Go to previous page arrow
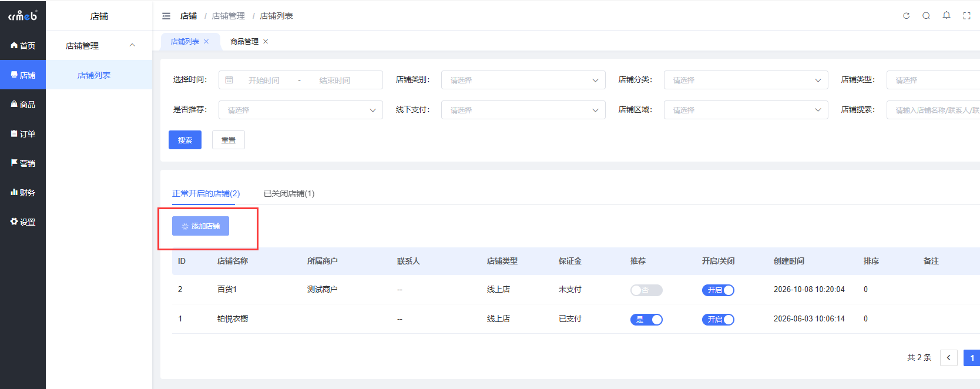980x389 pixels. pos(949,357)
